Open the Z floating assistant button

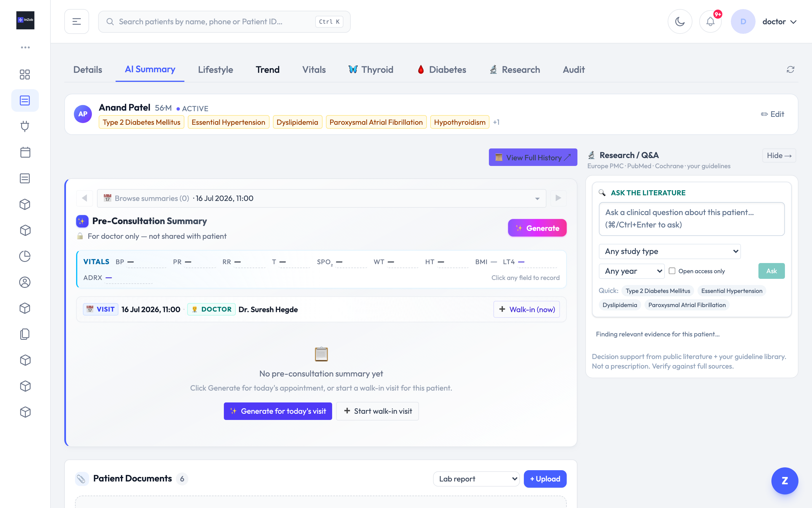click(784, 481)
